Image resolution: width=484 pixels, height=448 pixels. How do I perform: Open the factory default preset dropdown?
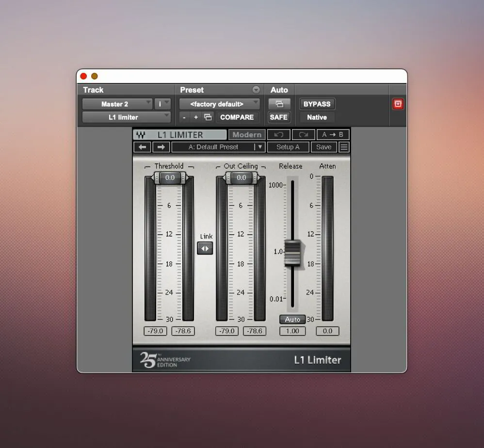pyautogui.click(x=220, y=104)
